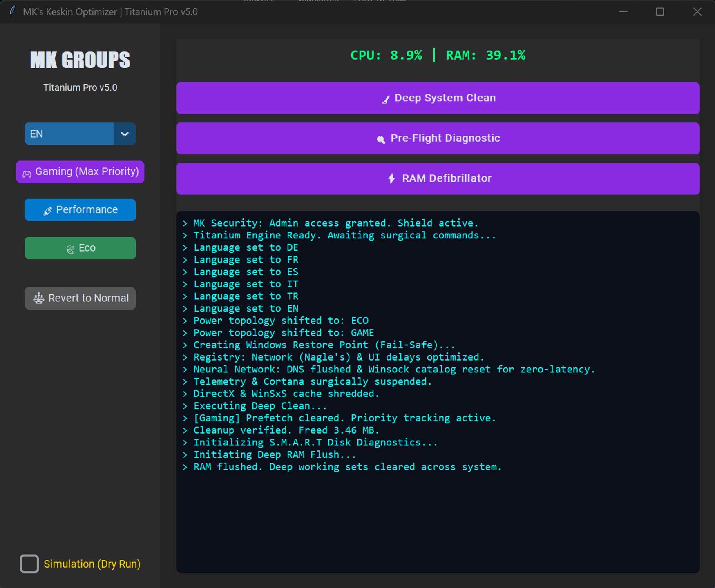The height and width of the screenshot is (588, 715).
Task: Click the CPU and RAM usage readout
Action: pyautogui.click(x=438, y=55)
